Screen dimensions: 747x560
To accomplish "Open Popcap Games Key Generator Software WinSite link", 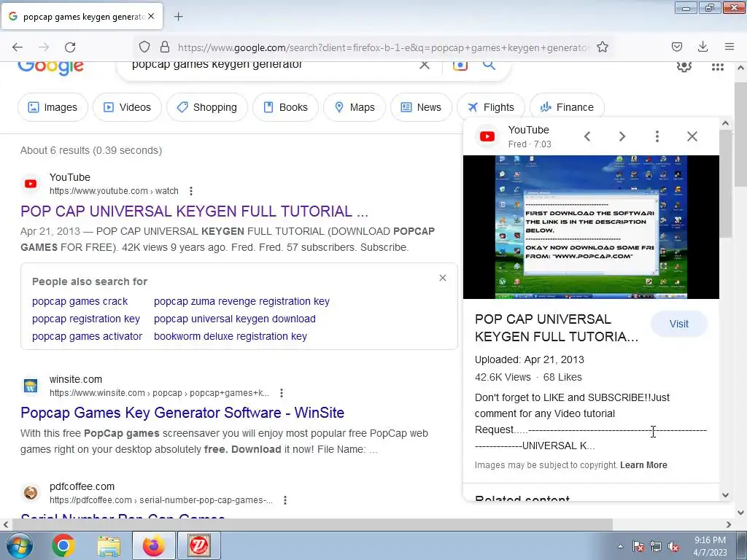I will click(x=182, y=413).
